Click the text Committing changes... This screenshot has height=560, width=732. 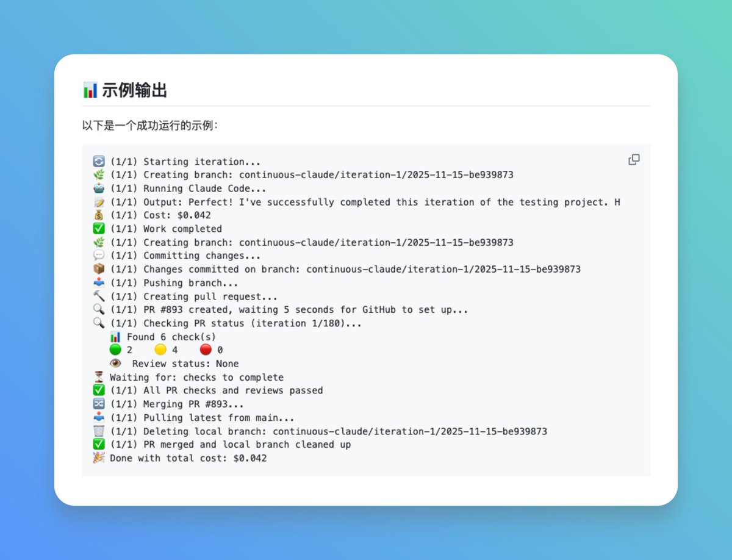point(202,256)
